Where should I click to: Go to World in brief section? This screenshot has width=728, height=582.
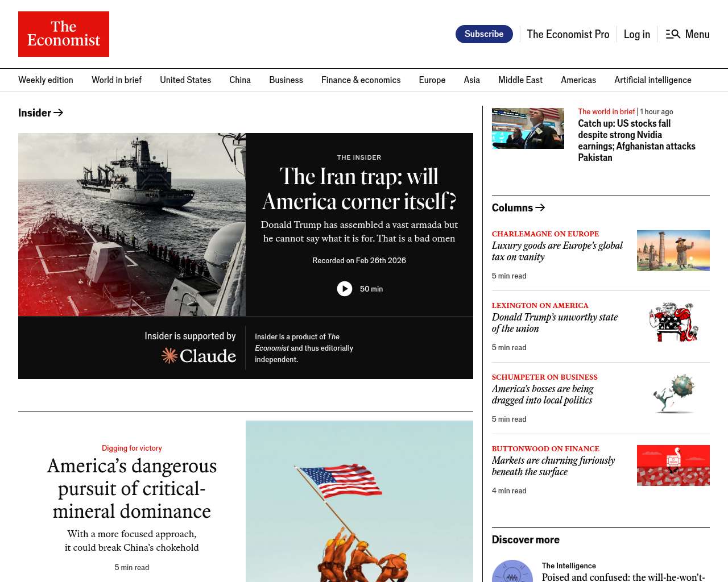tap(117, 80)
